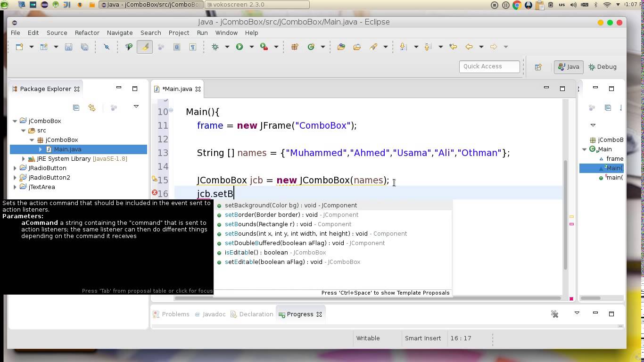Toggle Mark Occurrences highlighter button
The width and height of the screenshot is (644, 362).
[x=145, y=47]
